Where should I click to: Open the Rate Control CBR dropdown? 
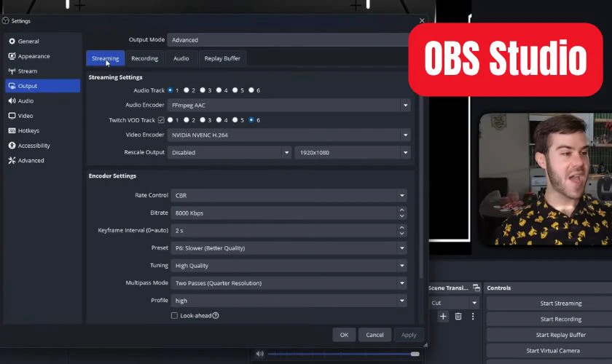(289, 195)
